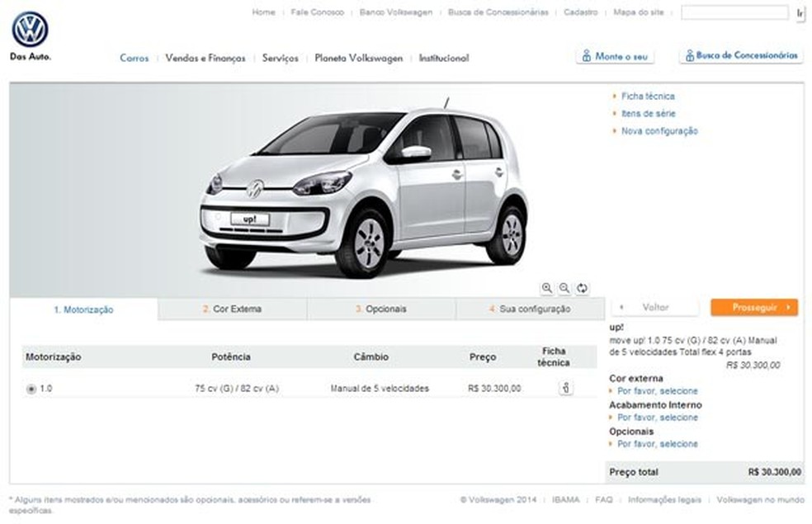Click the price R$ 30.300,00 in engine row

pos(494,389)
